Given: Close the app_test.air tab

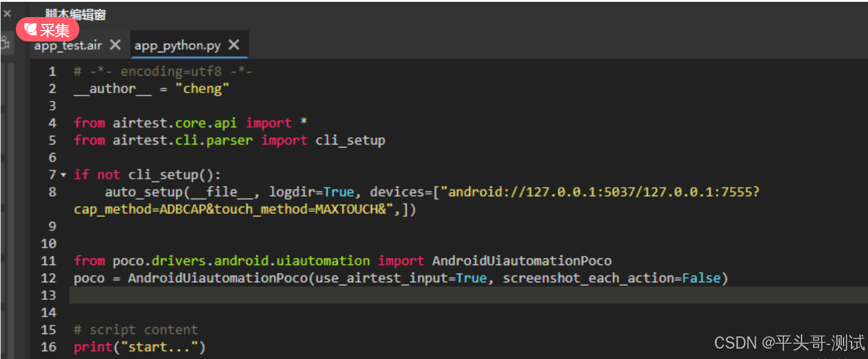Looking at the screenshot, I should pyautogui.click(x=115, y=45).
